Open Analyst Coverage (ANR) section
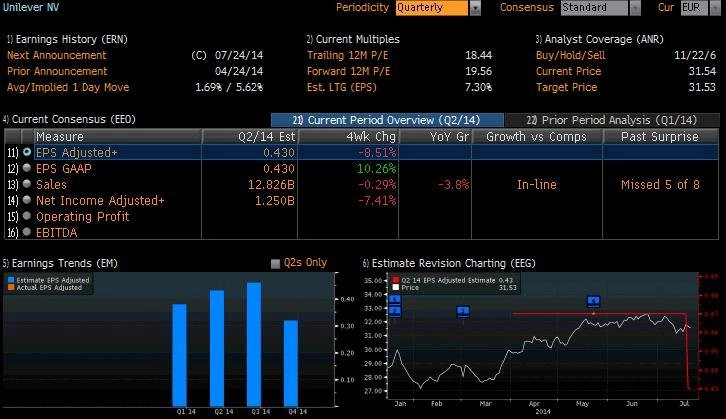This screenshot has height=419, width=726. [600, 39]
